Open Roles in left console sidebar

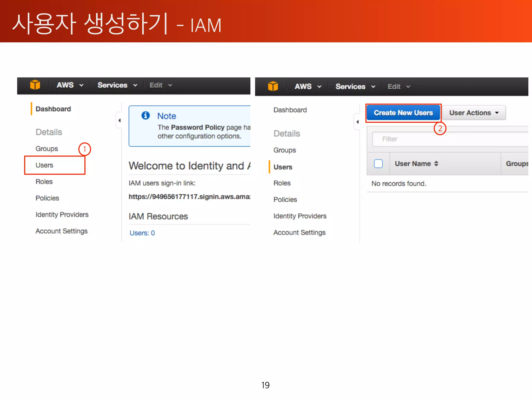pos(44,182)
